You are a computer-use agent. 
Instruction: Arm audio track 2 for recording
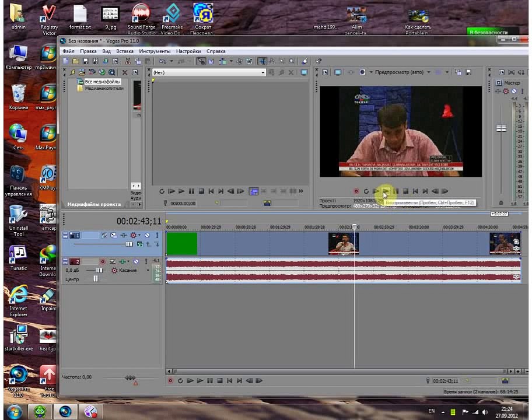coord(103,261)
